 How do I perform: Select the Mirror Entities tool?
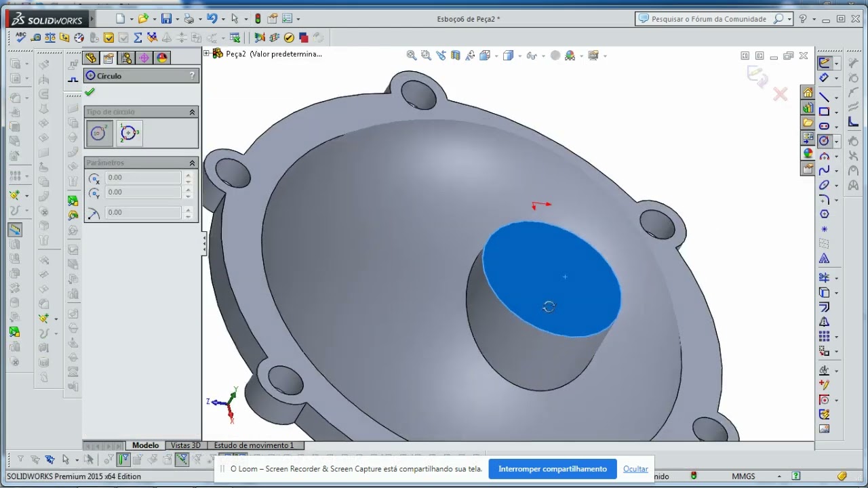(824, 322)
